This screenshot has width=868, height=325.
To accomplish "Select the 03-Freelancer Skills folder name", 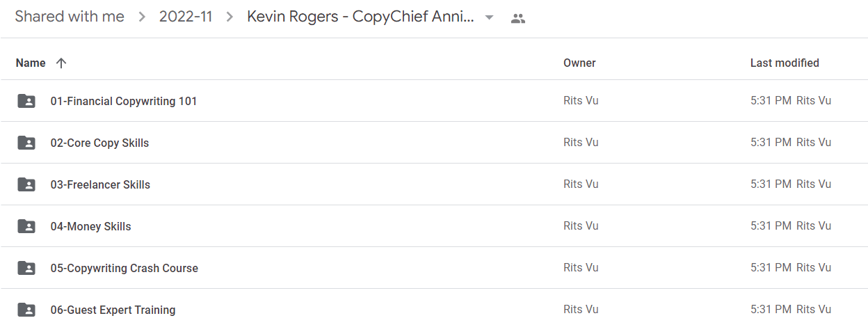I will click(x=100, y=184).
